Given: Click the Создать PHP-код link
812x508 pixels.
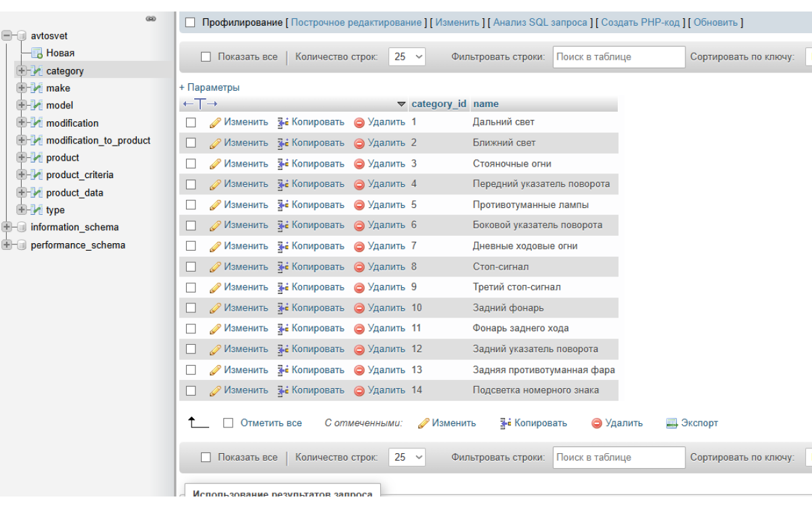Looking at the screenshot, I should [x=639, y=23].
